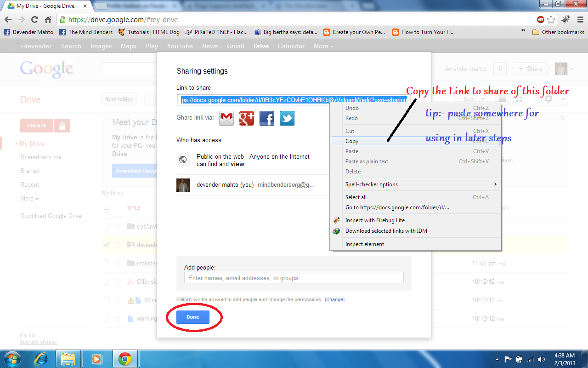The height and width of the screenshot is (368, 588).
Task: Share the link via Gmail icon
Action: (226, 118)
